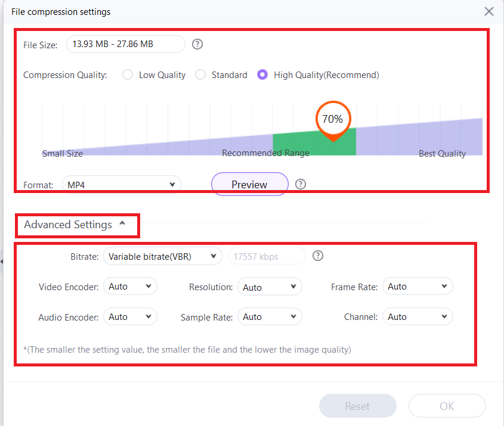Open the Bitrate help question mark icon
Viewport: 504px width, 426px height.
click(x=317, y=256)
